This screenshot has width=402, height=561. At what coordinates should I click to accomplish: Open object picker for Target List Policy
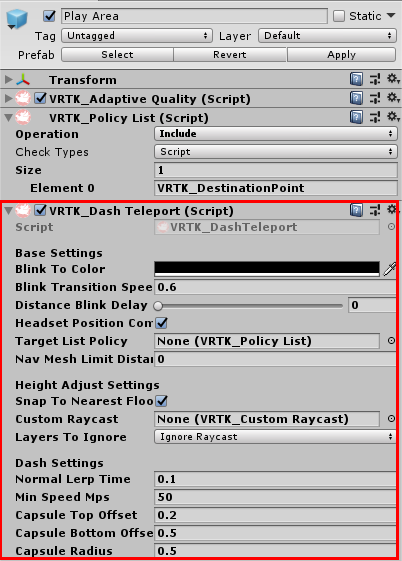[x=391, y=341]
